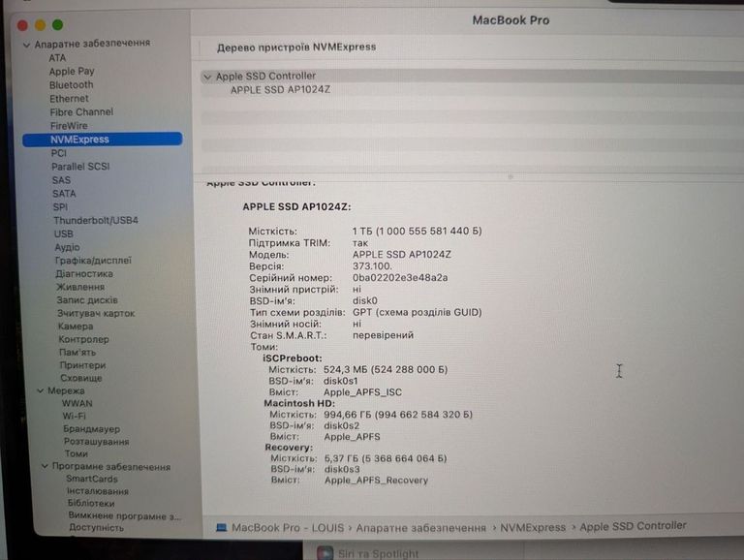Select Thunderbolt/USB4 item
Screen dimensions: 744x560
coord(96,221)
